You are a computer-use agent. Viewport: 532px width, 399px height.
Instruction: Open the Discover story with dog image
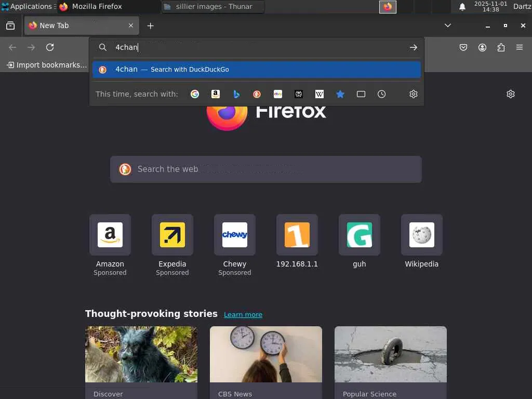141,362
